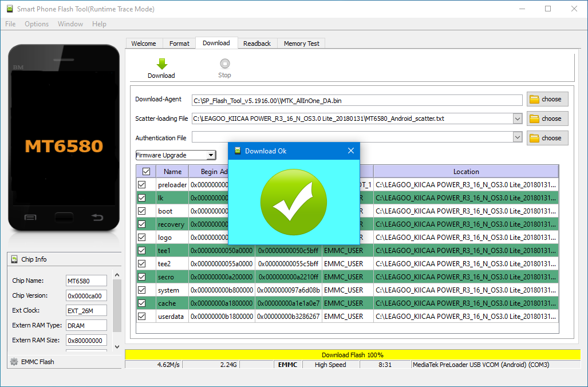
Task: Switch to the Format tab
Action: click(x=179, y=44)
